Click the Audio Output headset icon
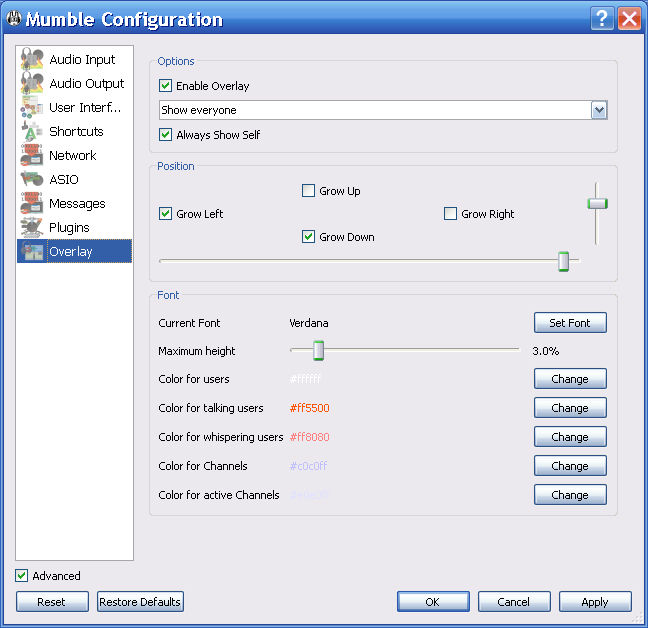This screenshot has width=648, height=628. 32,83
